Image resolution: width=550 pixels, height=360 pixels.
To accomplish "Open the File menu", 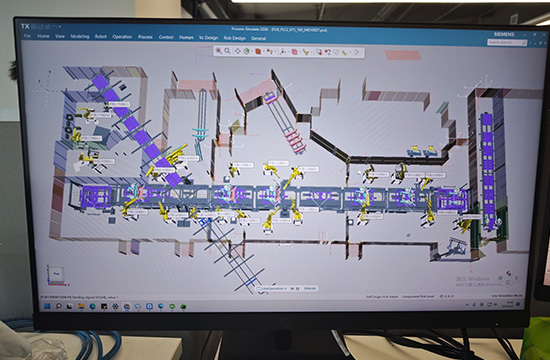I will coord(27,36).
